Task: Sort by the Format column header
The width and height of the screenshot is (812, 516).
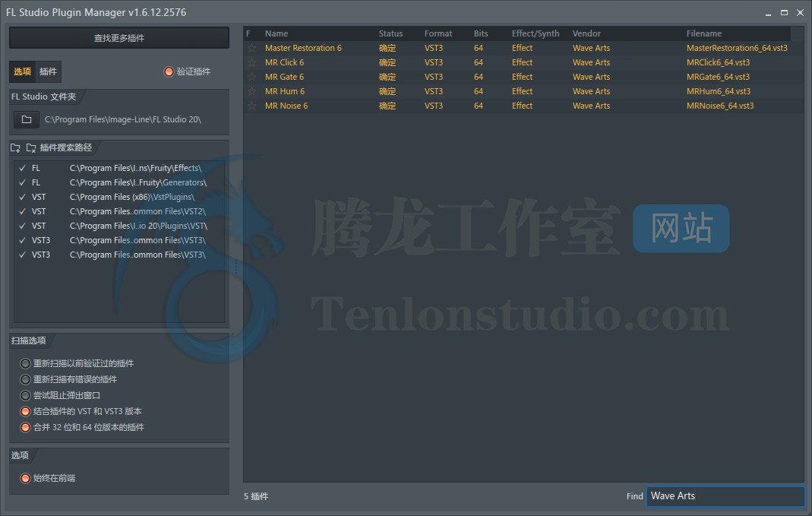Action: pyautogui.click(x=438, y=33)
